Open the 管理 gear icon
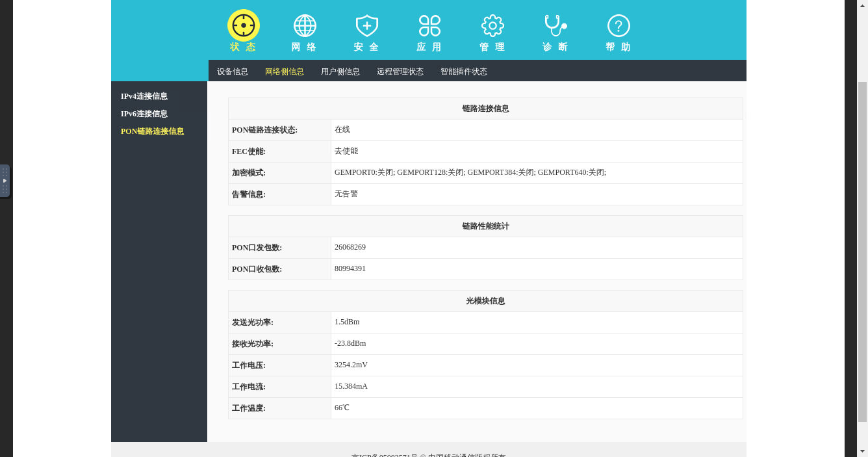 pyautogui.click(x=492, y=25)
